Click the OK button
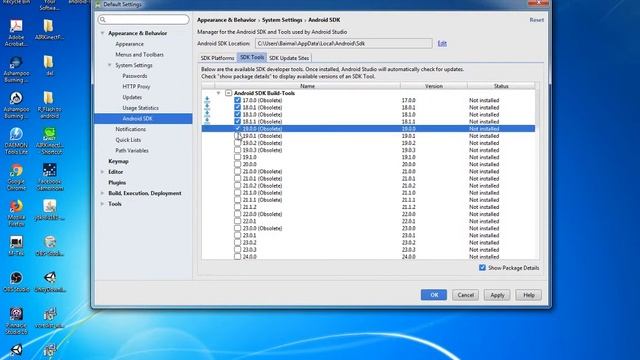Viewport: 640px width, 360px height. [x=433, y=295]
